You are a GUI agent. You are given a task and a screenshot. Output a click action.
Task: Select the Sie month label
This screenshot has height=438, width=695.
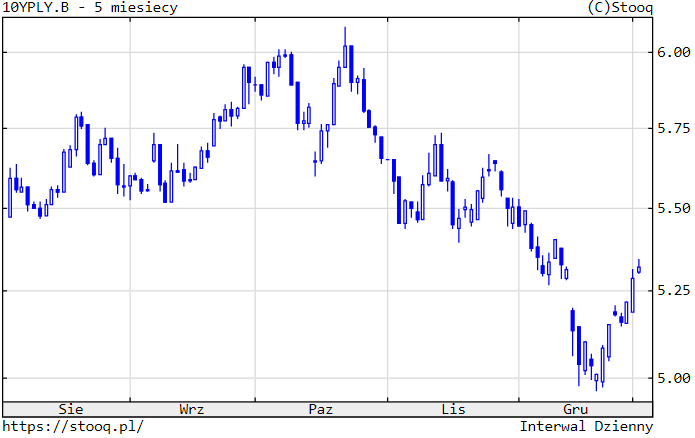pyautogui.click(x=71, y=409)
